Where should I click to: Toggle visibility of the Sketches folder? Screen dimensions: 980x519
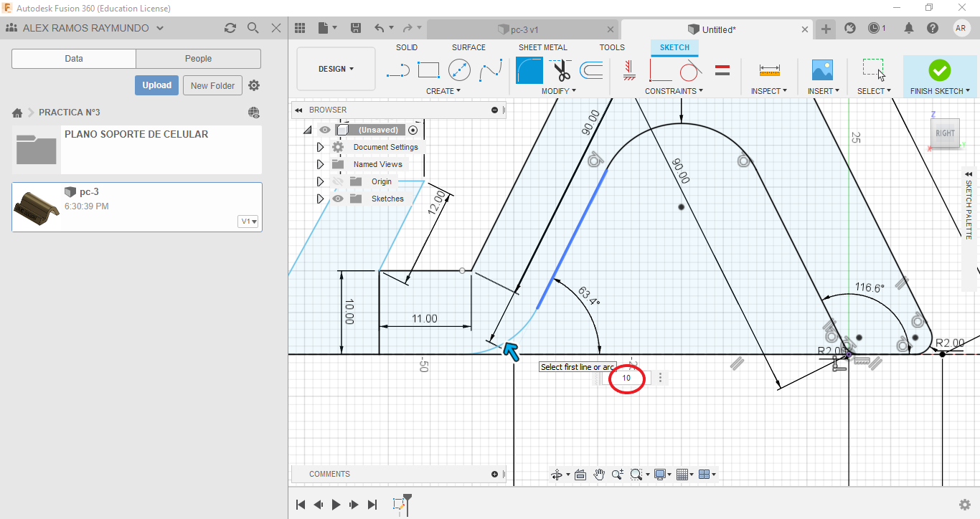pos(338,199)
